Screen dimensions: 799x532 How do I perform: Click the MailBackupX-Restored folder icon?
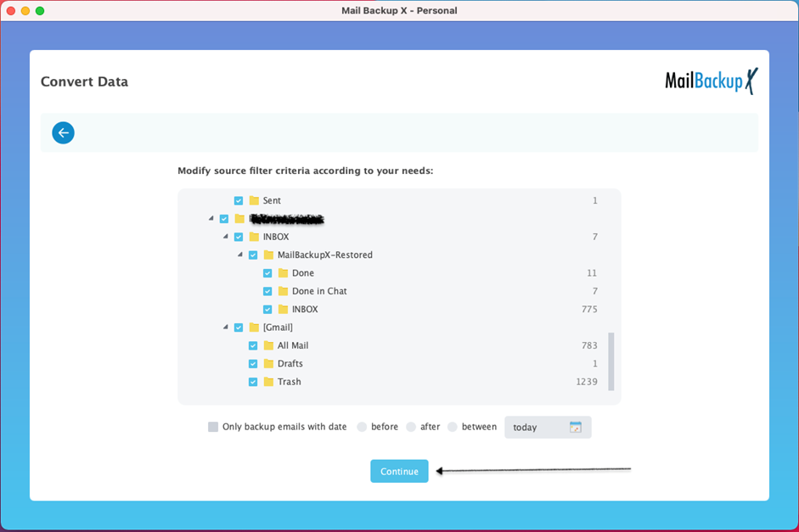tap(268, 255)
